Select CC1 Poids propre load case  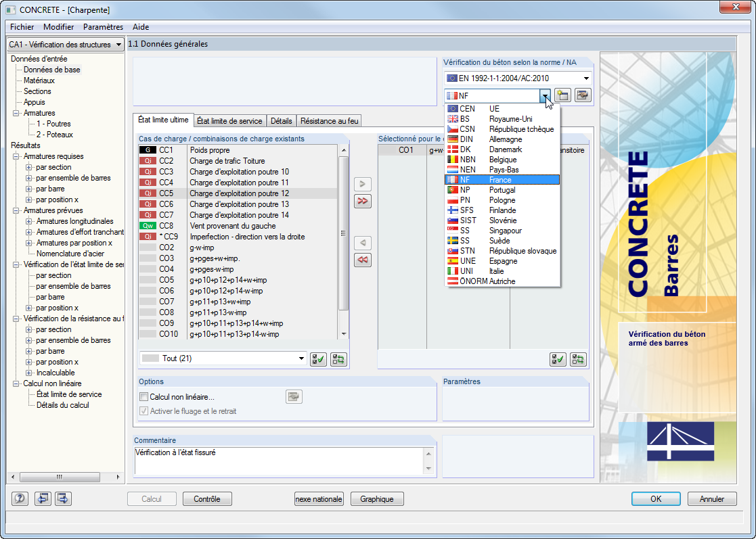point(238,150)
